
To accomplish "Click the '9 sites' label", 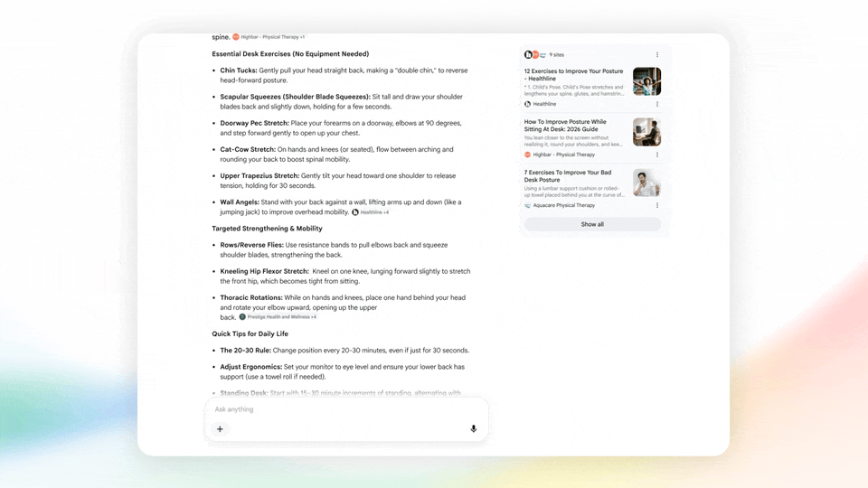I will click(556, 55).
